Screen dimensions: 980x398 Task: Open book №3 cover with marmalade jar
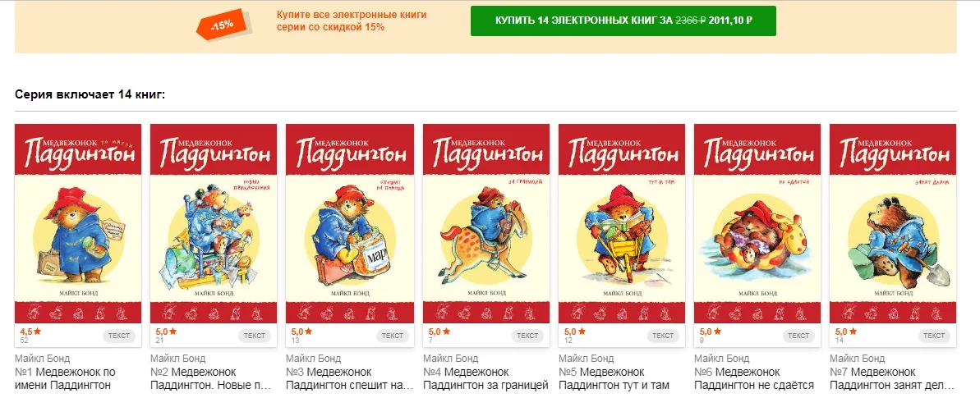click(349, 223)
